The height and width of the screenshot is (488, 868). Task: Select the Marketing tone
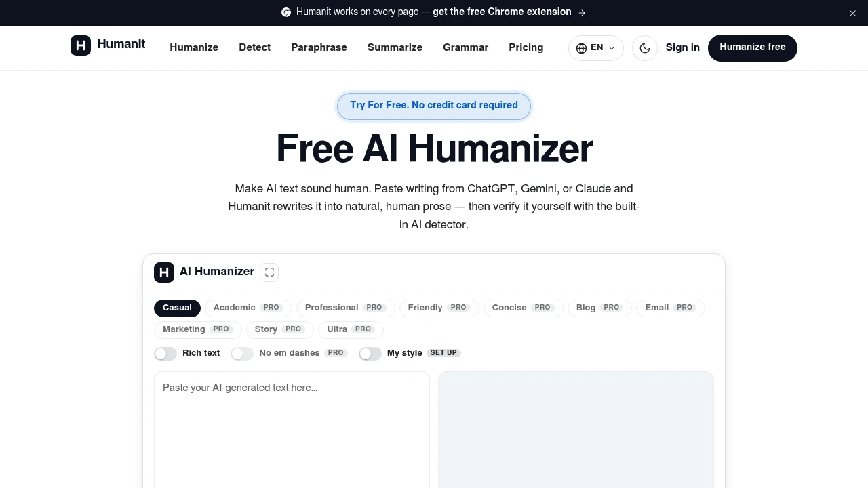pos(198,330)
